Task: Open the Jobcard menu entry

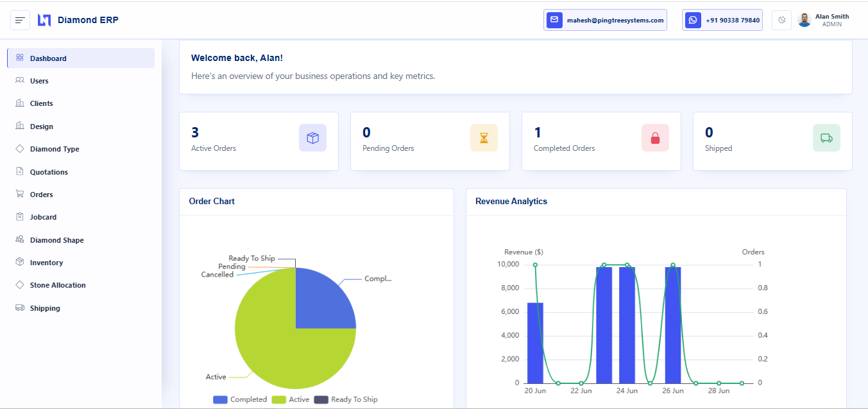Action: coord(81,217)
